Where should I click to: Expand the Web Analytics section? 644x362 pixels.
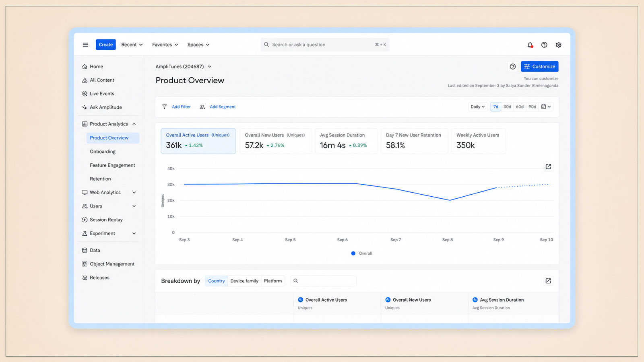point(134,192)
